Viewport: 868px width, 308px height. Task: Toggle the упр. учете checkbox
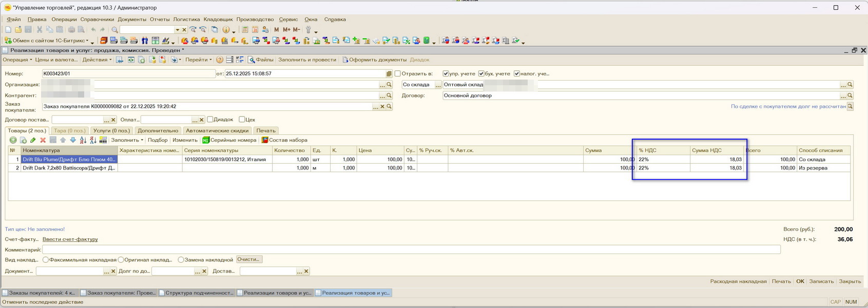[x=446, y=74]
